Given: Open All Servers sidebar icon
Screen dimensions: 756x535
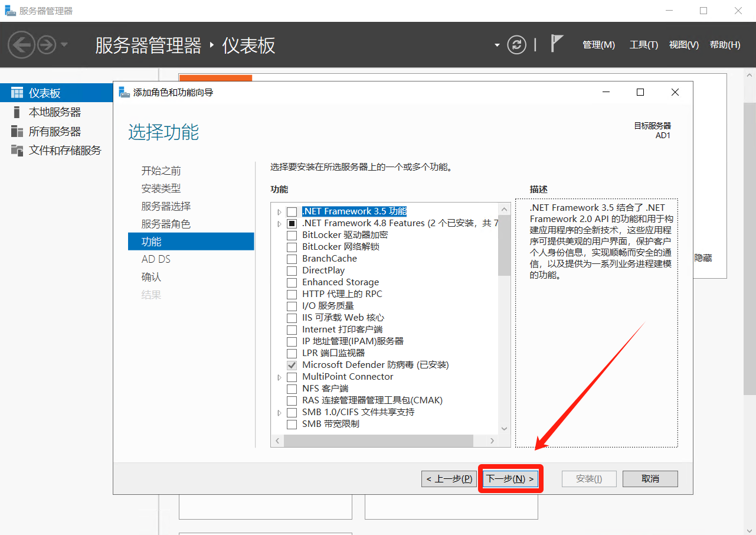Looking at the screenshot, I should click(17, 131).
